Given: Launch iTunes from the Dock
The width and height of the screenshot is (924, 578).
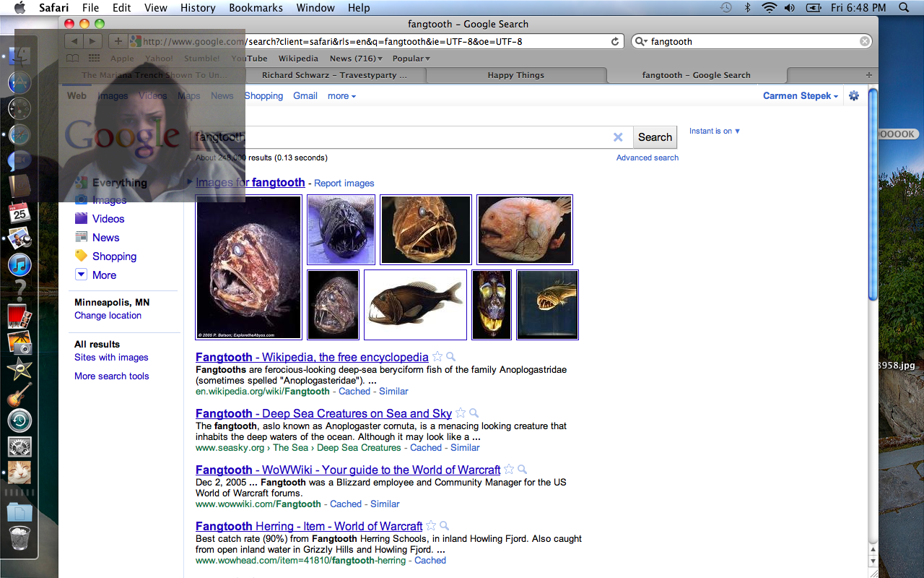Looking at the screenshot, I should click(19, 264).
